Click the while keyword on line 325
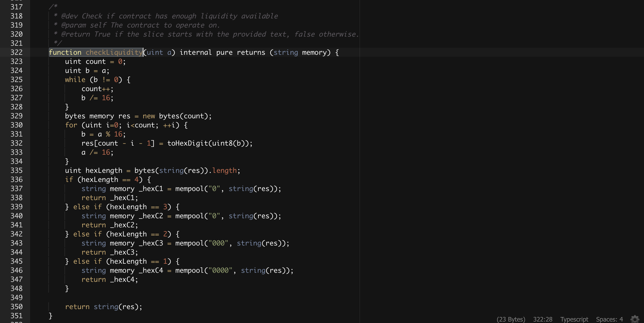The image size is (644, 323). point(75,80)
